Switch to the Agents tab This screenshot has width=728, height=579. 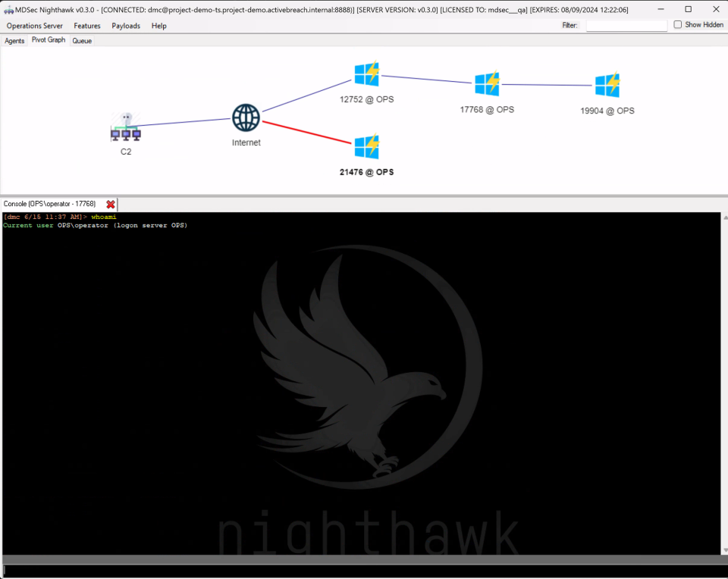pyautogui.click(x=14, y=41)
